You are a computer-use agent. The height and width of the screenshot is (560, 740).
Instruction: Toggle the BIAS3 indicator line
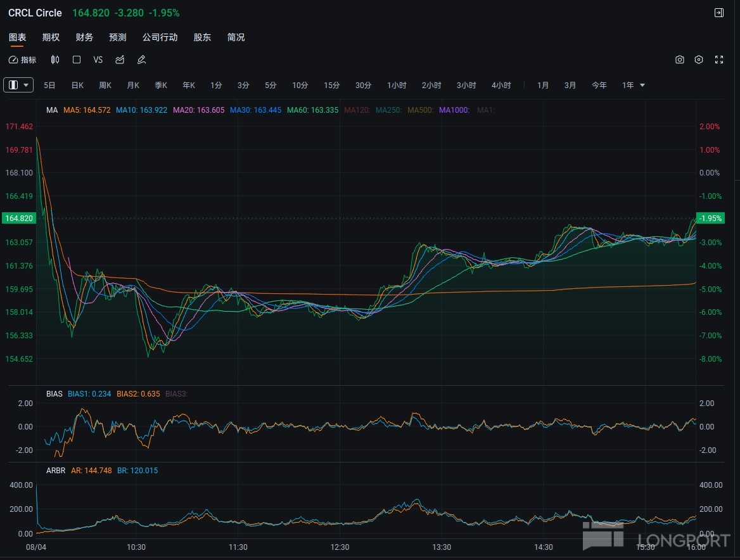tap(176, 394)
